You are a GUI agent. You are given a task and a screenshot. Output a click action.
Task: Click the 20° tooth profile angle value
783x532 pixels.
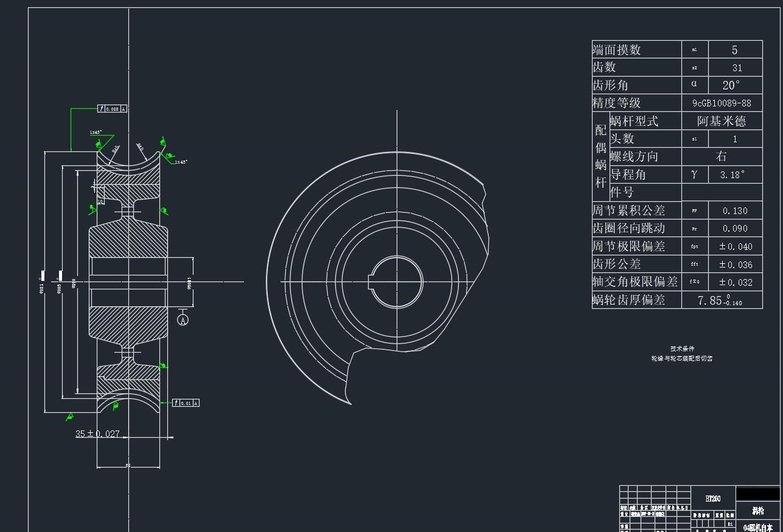(731, 85)
